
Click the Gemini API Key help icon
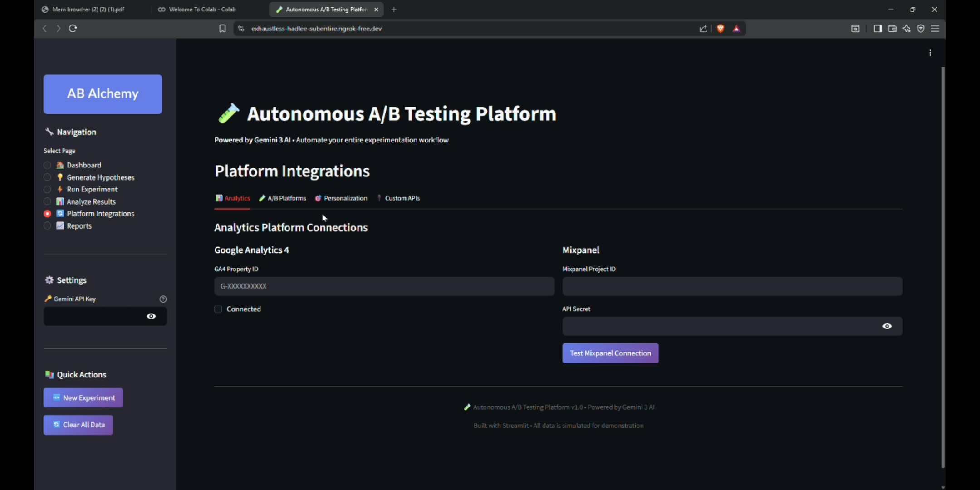pyautogui.click(x=163, y=299)
